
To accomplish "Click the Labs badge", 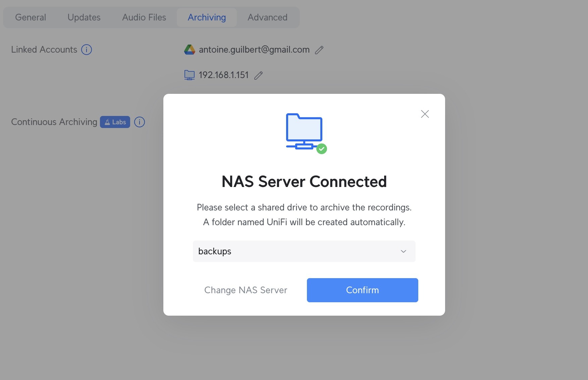I will (115, 122).
